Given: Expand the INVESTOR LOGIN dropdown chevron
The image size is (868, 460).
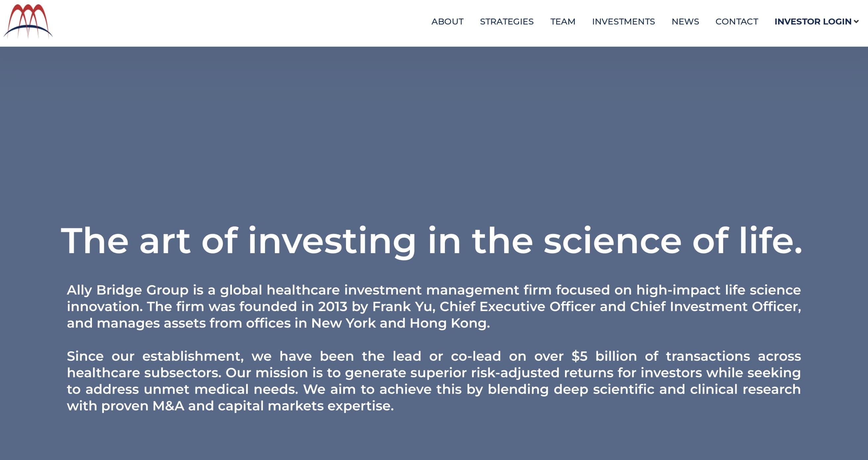Looking at the screenshot, I should tap(856, 22).
